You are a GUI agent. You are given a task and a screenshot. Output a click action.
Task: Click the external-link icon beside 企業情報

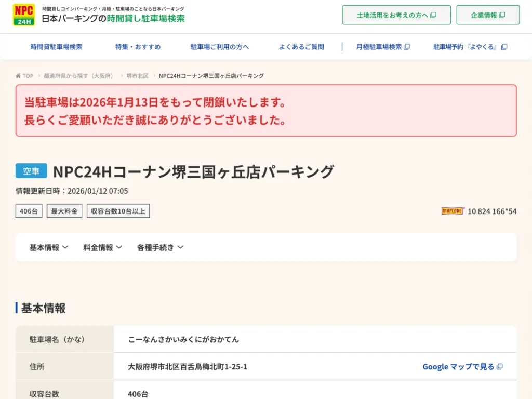(x=502, y=15)
